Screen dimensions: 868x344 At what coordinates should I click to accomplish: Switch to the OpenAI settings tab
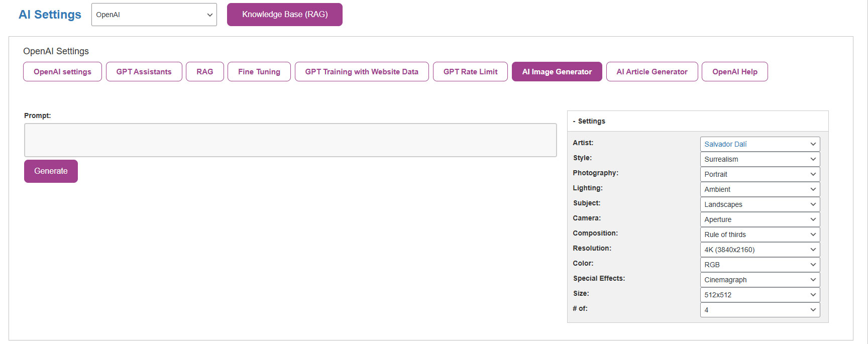62,72
